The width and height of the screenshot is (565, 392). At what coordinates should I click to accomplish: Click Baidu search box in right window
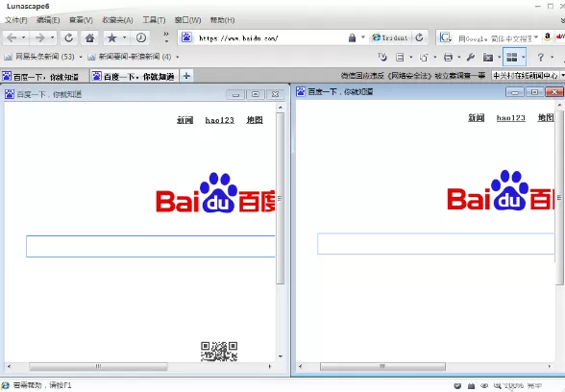click(x=435, y=244)
